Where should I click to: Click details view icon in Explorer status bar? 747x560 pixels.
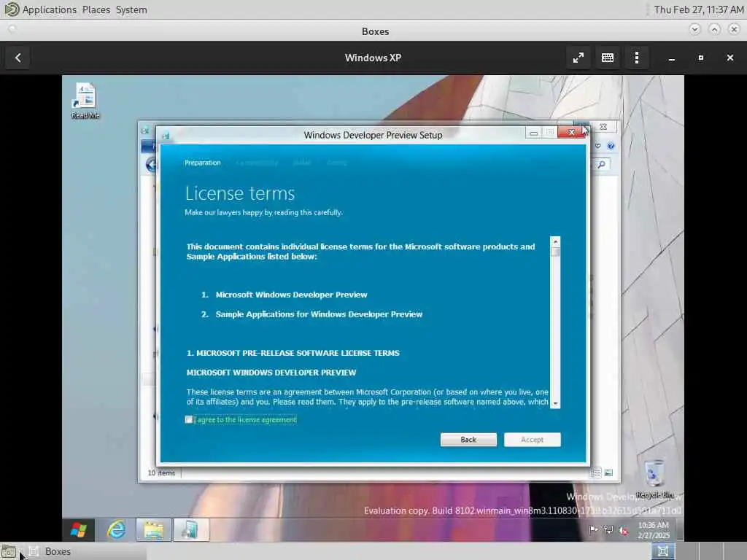click(596, 472)
